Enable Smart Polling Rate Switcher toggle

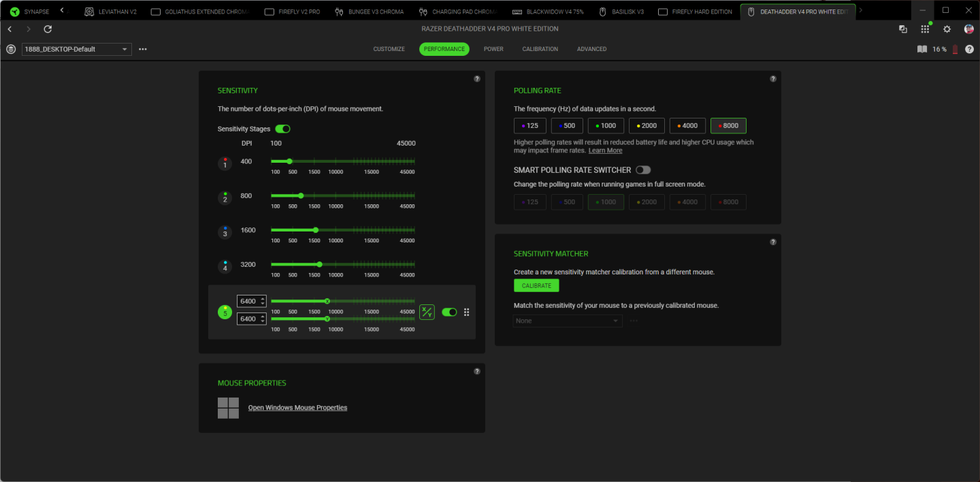pos(643,170)
